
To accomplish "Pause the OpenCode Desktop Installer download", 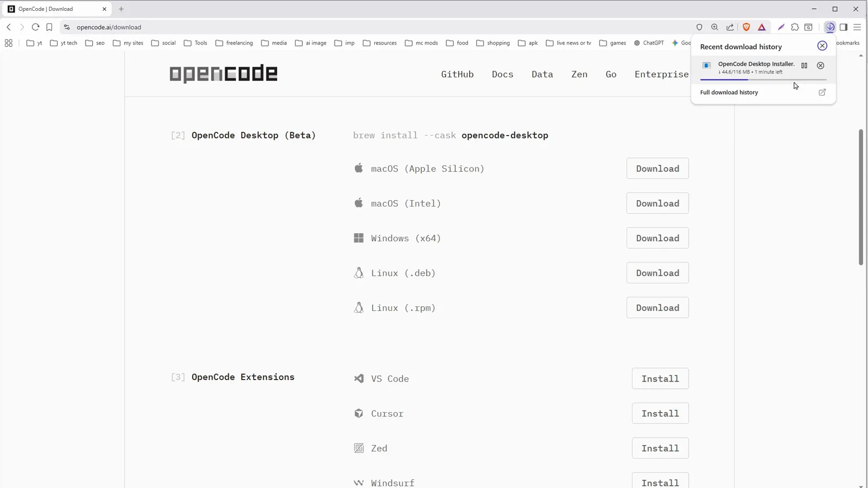I will click(x=805, y=66).
